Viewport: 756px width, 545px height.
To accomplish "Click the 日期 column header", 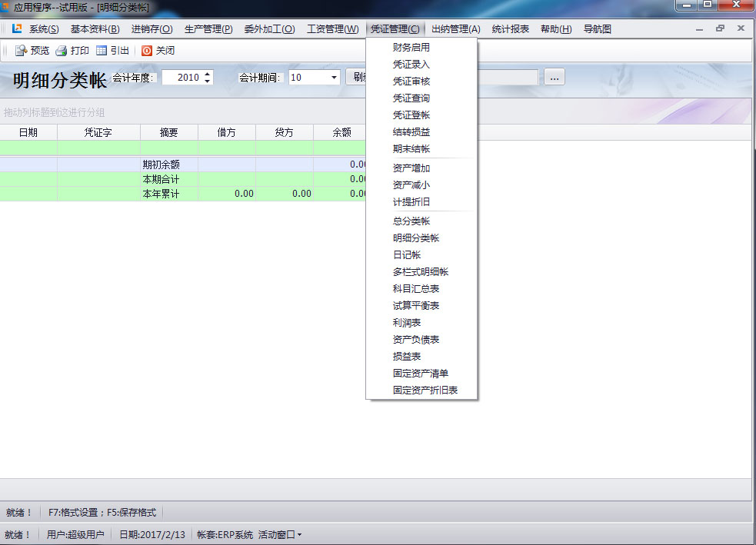I will [28, 132].
